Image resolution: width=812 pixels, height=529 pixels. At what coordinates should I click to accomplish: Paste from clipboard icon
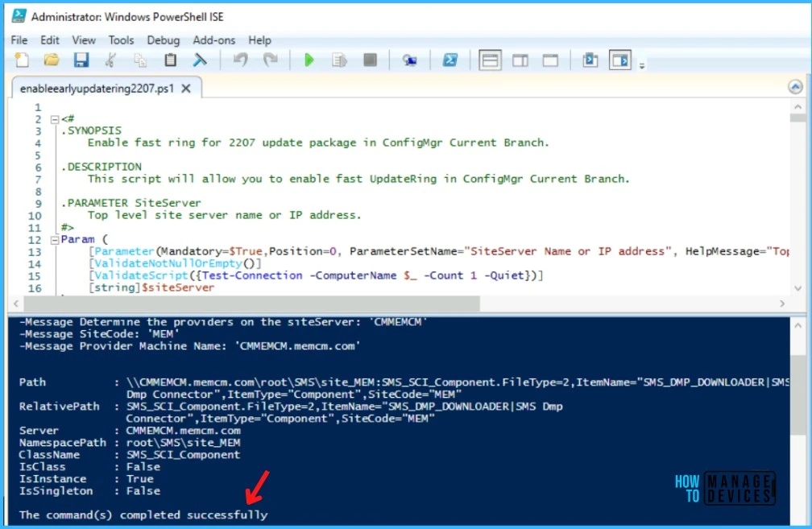point(171,60)
